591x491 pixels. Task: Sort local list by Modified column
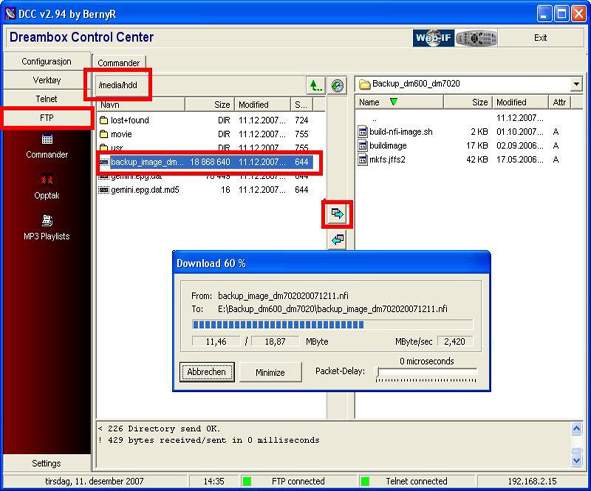pos(520,102)
